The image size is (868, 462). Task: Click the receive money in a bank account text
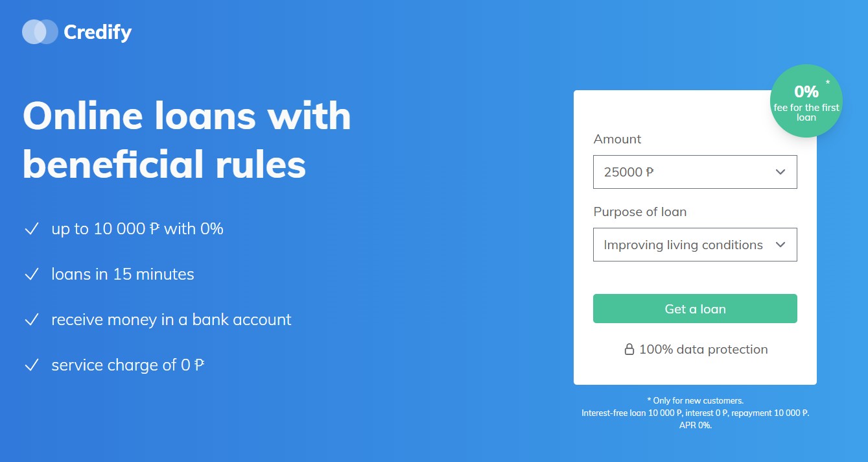171,320
